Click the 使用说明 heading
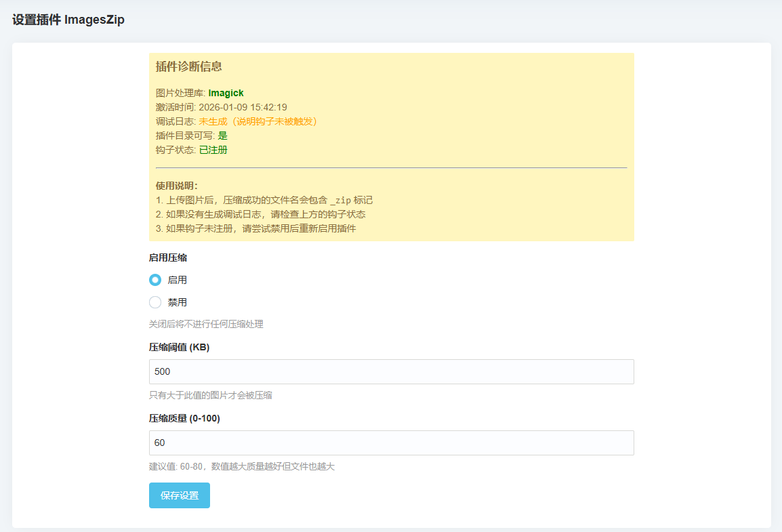782x532 pixels. tap(177, 186)
